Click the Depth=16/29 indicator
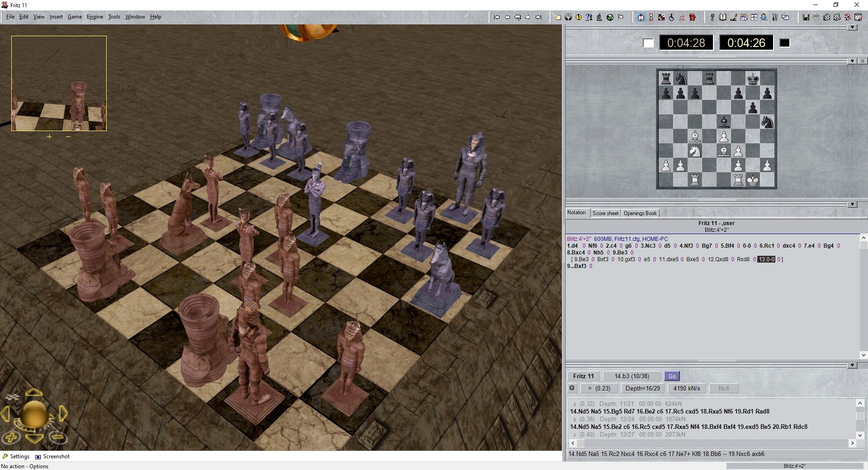The image size is (868, 470). tap(642, 388)
